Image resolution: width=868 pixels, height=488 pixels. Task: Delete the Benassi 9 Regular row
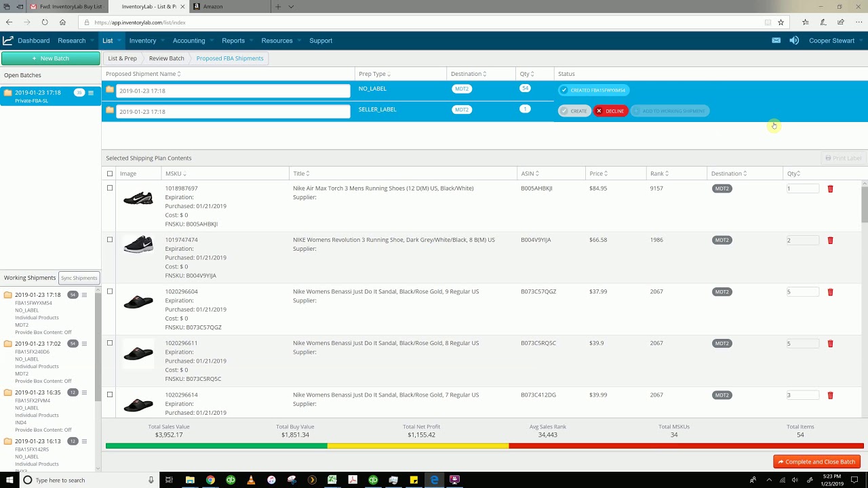click(830, 292)
